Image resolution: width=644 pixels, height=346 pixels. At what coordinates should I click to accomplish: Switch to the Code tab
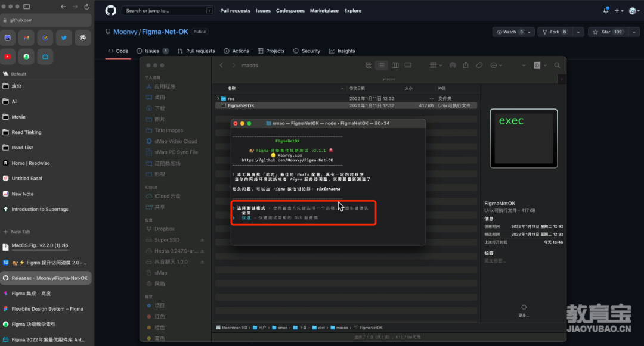click(x=118, y=51)
